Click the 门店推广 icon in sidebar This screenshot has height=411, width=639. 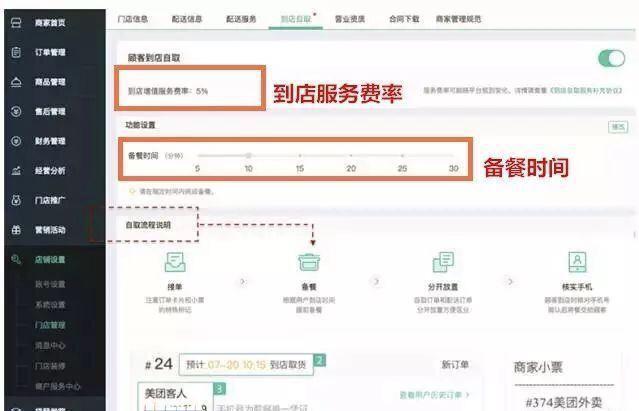pos(16,200)
